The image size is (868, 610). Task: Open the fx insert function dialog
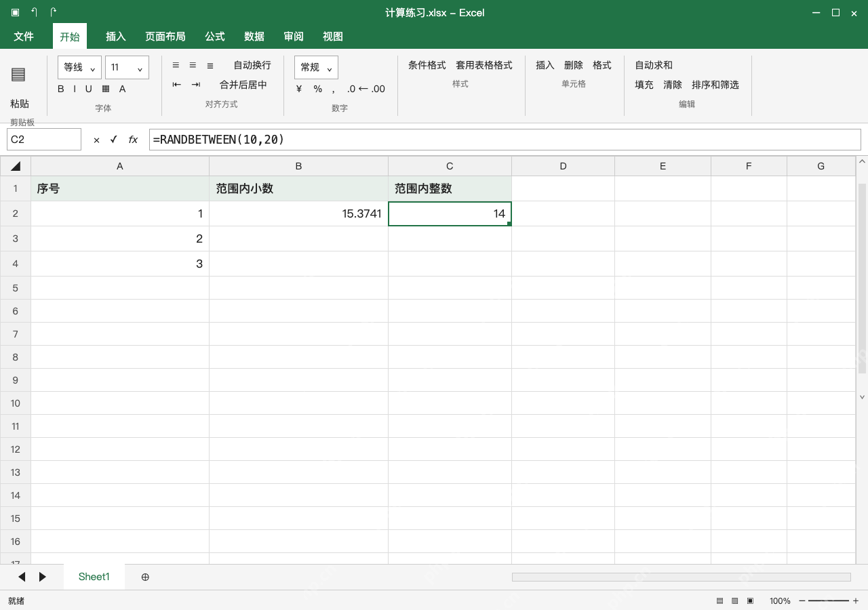[x=133, y=140]
